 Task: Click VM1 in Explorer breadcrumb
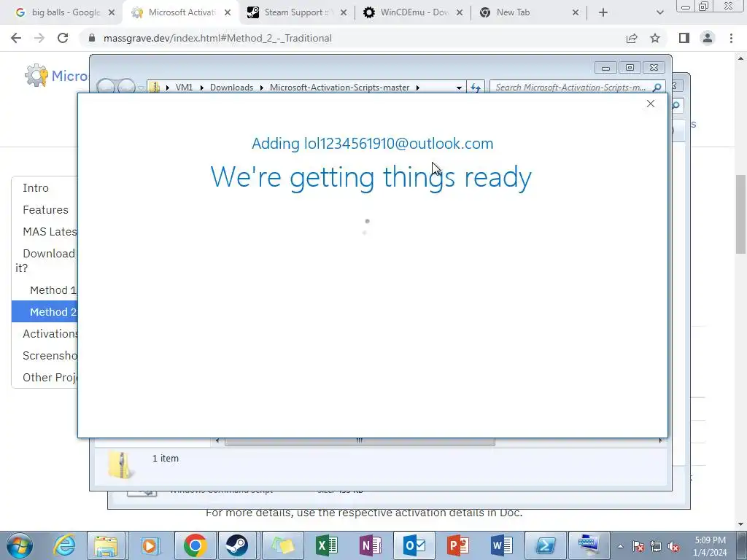184,87
